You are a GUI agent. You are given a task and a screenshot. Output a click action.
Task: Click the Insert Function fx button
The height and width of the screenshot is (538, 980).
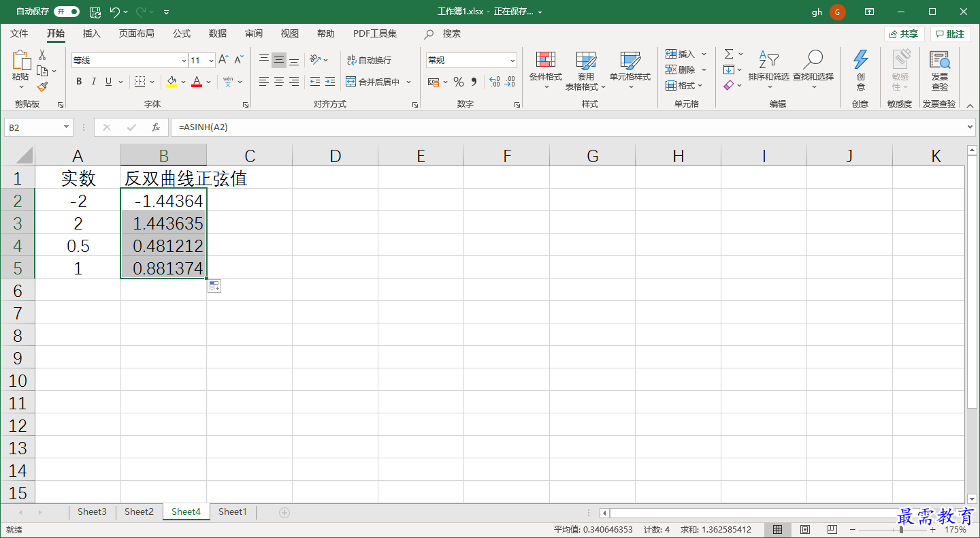tap(156, 127)
